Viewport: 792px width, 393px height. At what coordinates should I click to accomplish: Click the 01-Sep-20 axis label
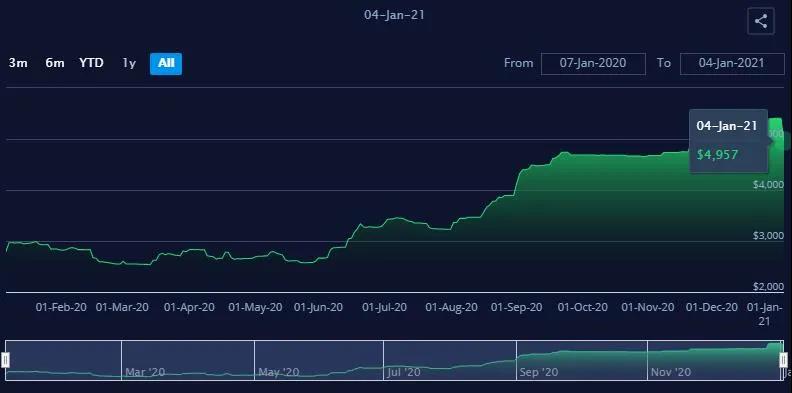coord(517,307)
